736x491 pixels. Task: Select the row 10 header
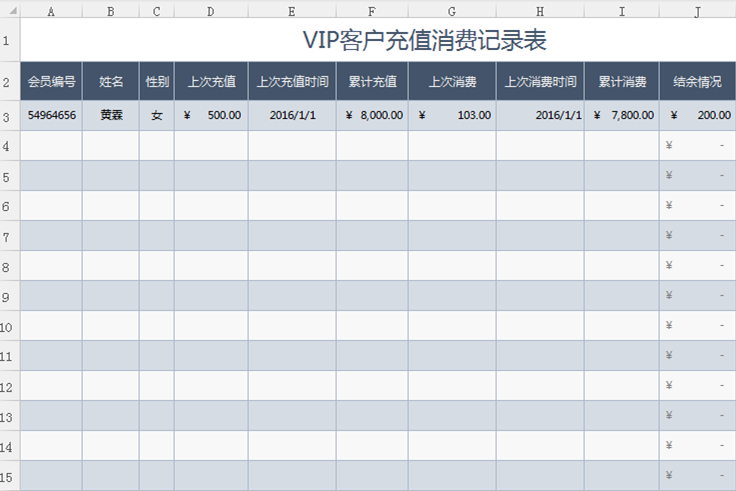pyautogui.click(x=9, y=326)
